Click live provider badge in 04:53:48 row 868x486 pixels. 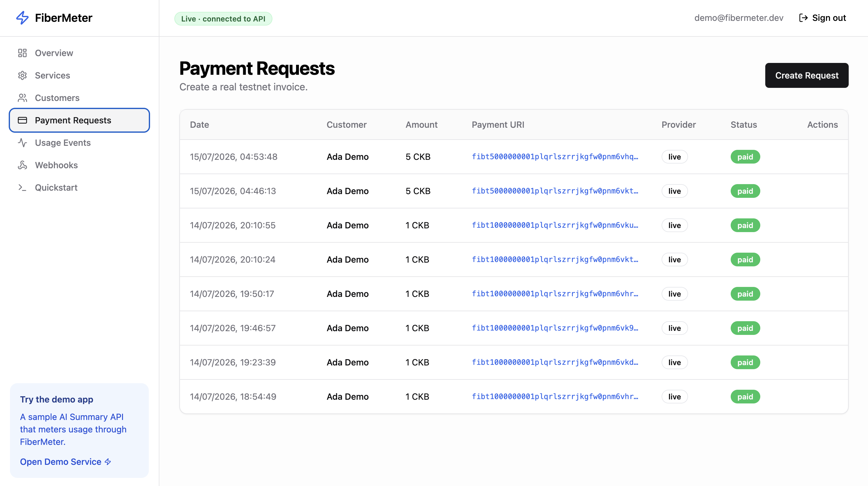coord(675,157)
